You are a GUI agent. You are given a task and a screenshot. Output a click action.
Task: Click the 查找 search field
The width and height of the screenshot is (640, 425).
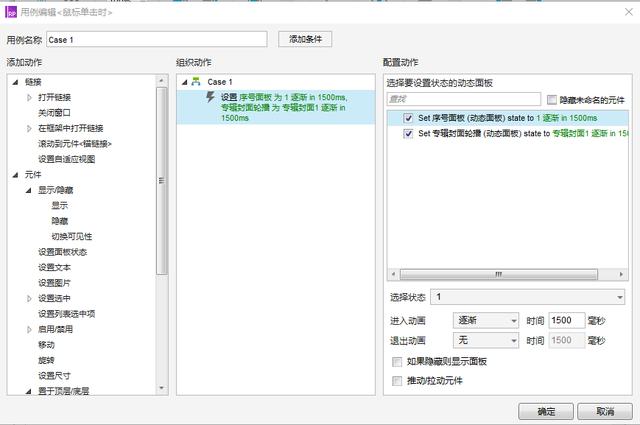(x=464, y=99)
